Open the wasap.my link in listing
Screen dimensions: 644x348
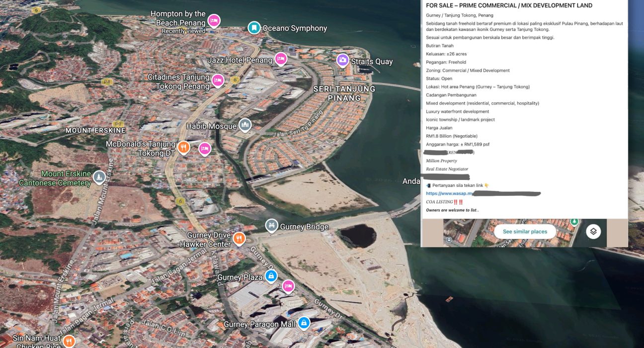pyautogui.click(x=450, y=193)
